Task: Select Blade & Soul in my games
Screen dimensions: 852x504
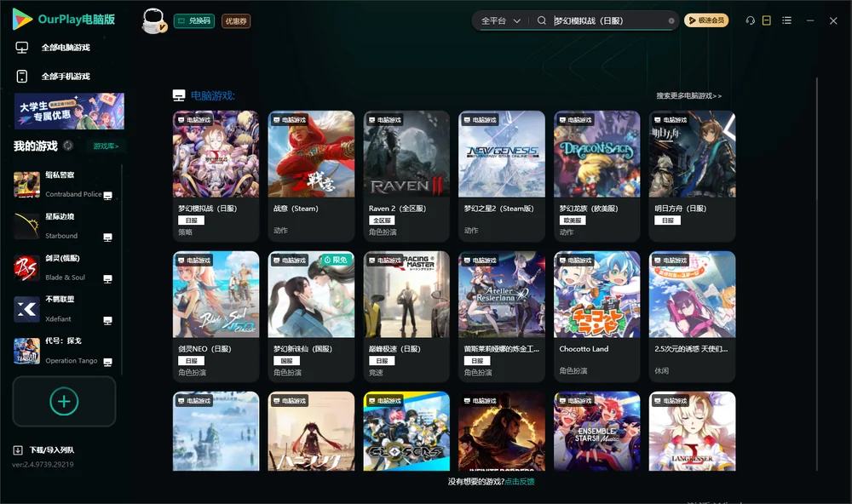Action: (62, 267)
